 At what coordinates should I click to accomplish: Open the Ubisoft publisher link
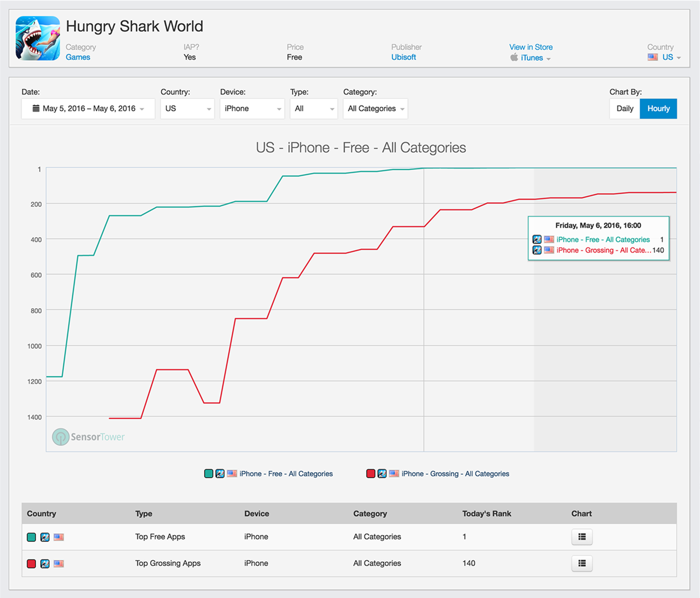pos(404,57)
